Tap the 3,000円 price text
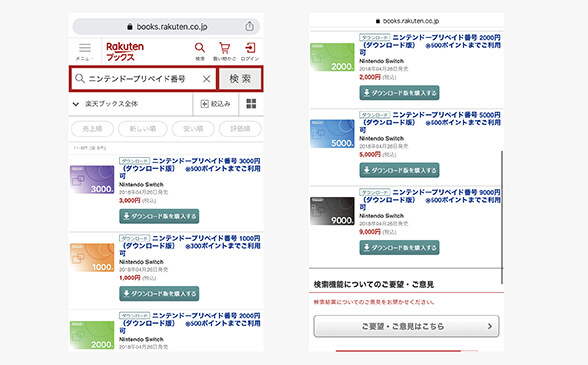The height and width of the screenshot is (365, 588). click(x=130, y=201)
